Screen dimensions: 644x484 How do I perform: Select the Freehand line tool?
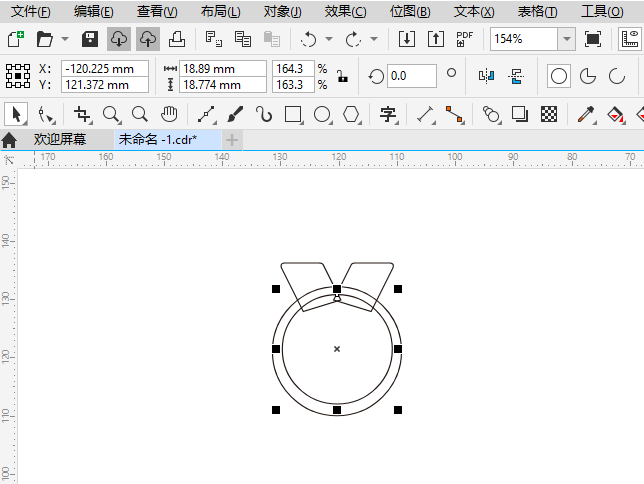coord(207,114)
